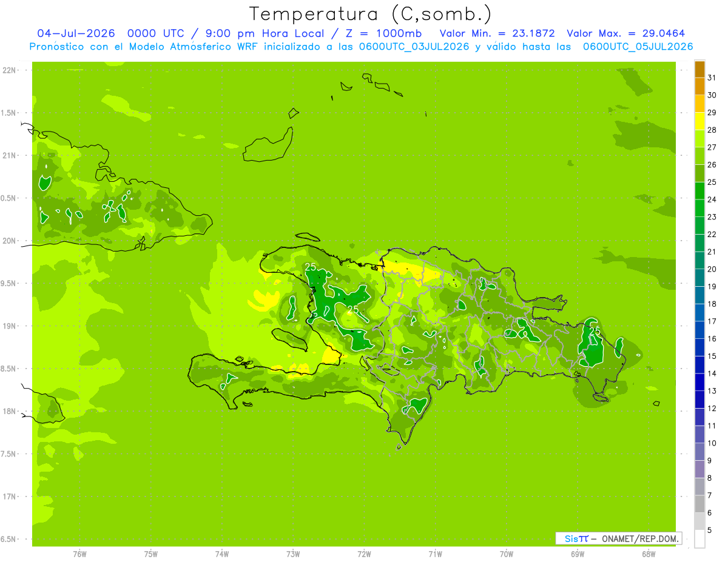The height and width of the screenshot is (562, 728).
Task: Click the legend value "10"
Action: (x=712, y=443)
